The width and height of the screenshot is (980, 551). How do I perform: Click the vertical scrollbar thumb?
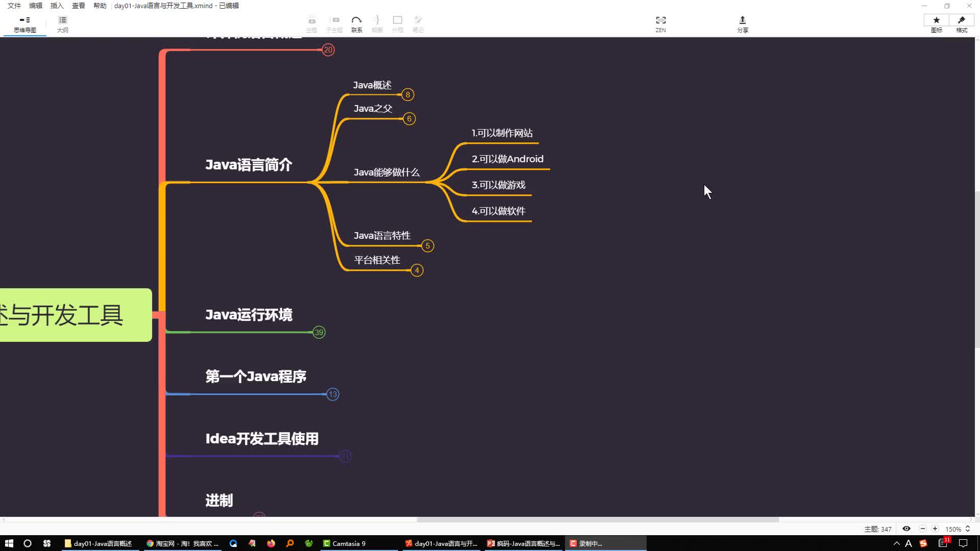click(x=977, y=269)
